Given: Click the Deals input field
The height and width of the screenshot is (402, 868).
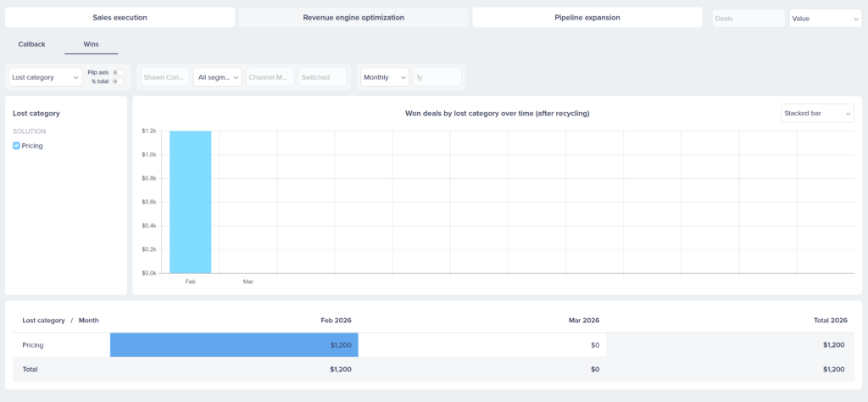Looking at the screenshot, I should coord(748,18).
